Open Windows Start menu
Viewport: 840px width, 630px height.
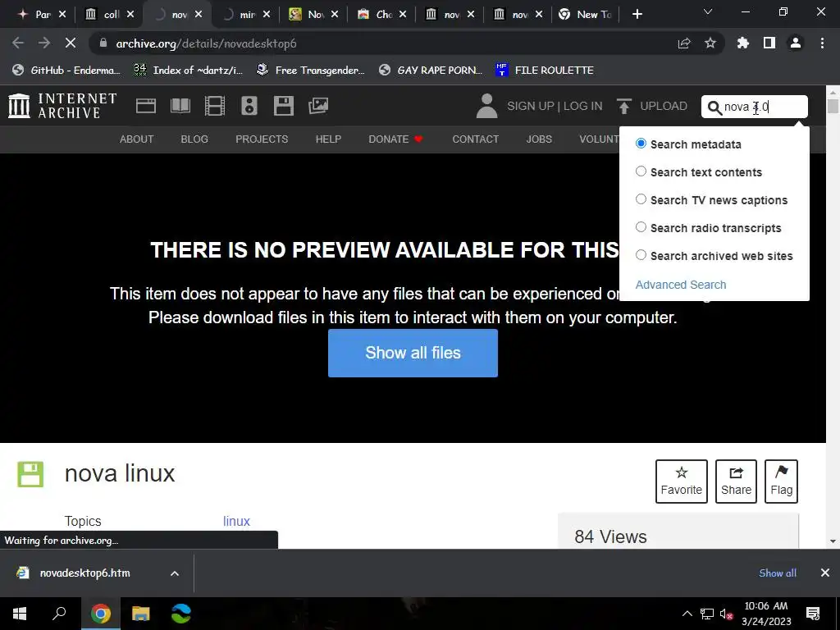tap(20, 614)
